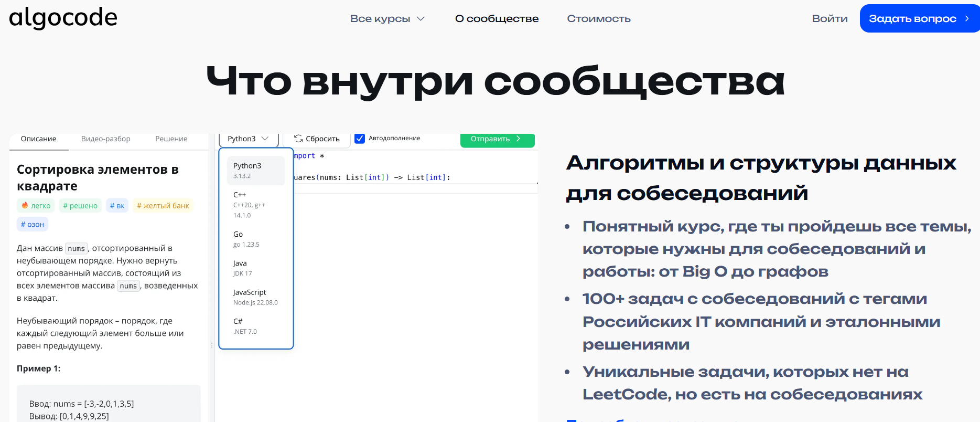Click the Войти link

(x=830, y=19)
